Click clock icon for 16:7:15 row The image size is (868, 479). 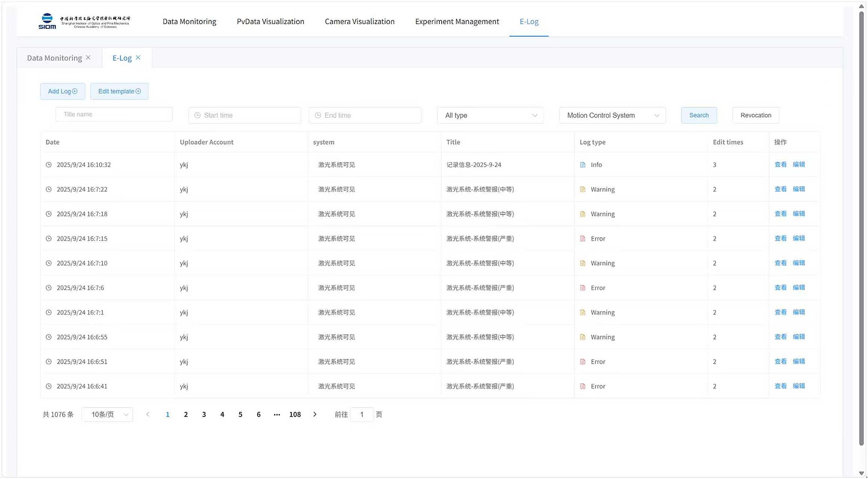click(49, 239)
